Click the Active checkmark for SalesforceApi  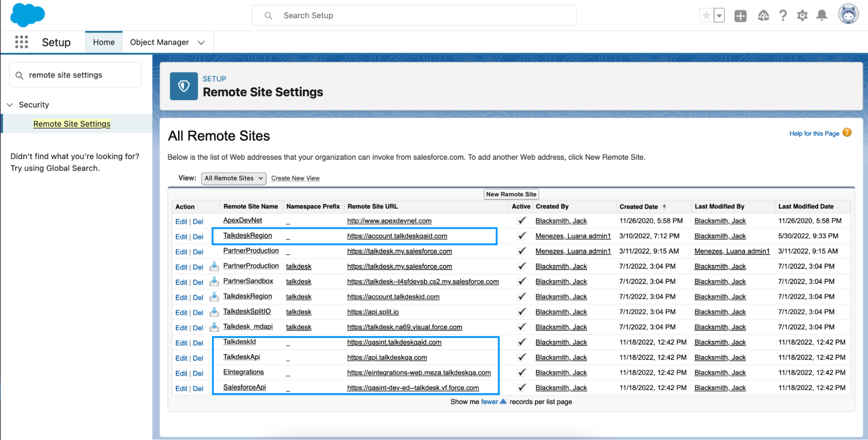(x=522, y=388)
